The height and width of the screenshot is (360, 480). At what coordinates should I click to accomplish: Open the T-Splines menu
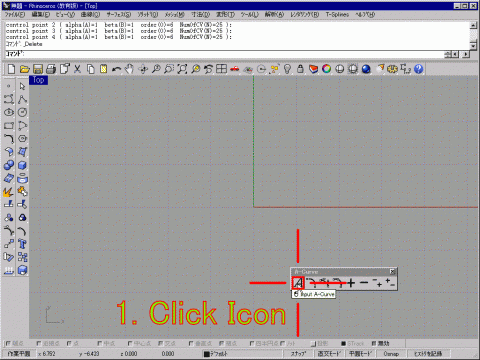coord(337,15)
